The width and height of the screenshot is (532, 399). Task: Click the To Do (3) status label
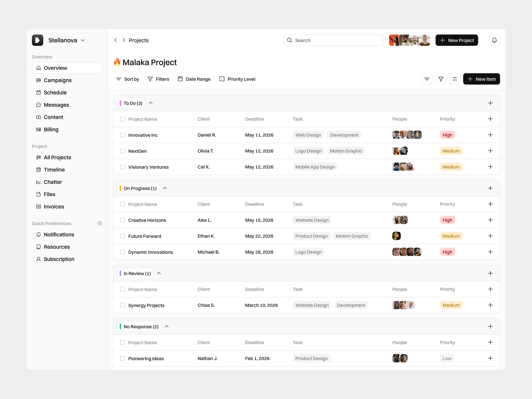point(131,103)
